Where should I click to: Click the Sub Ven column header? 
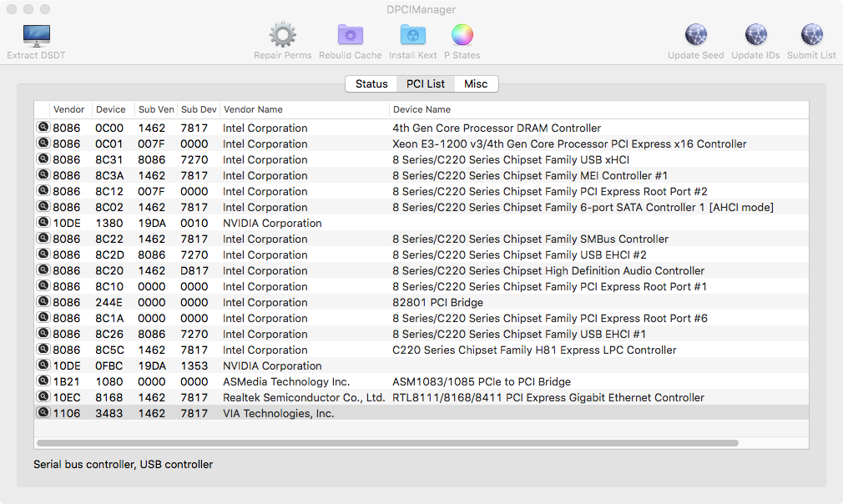pyautogui.click(x=156, y=109)
